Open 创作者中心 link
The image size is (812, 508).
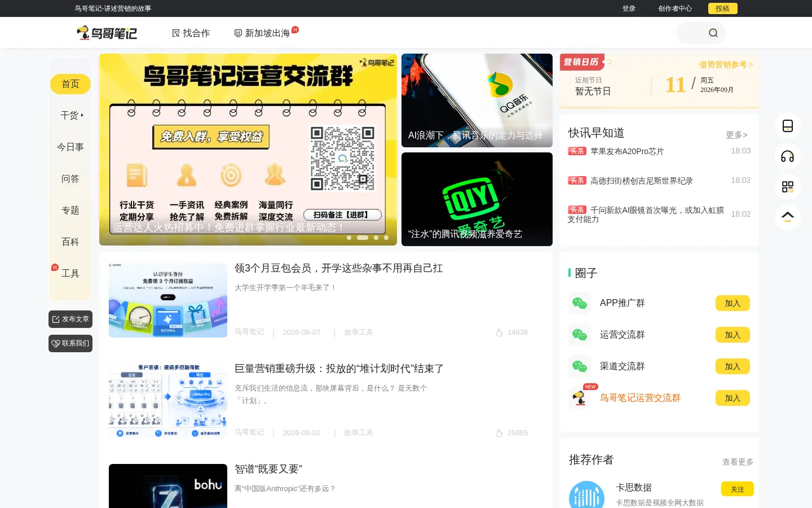(x=675, y=8)
